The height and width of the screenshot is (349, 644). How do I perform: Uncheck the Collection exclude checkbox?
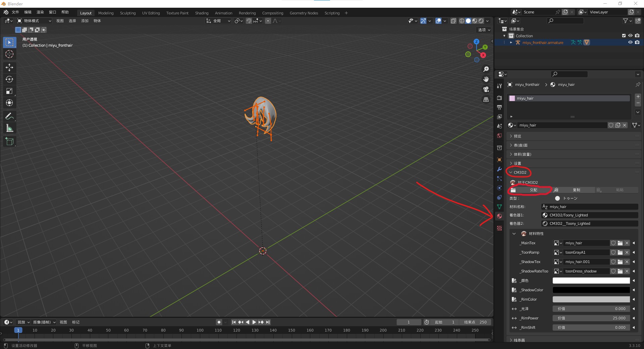point(624,36)
